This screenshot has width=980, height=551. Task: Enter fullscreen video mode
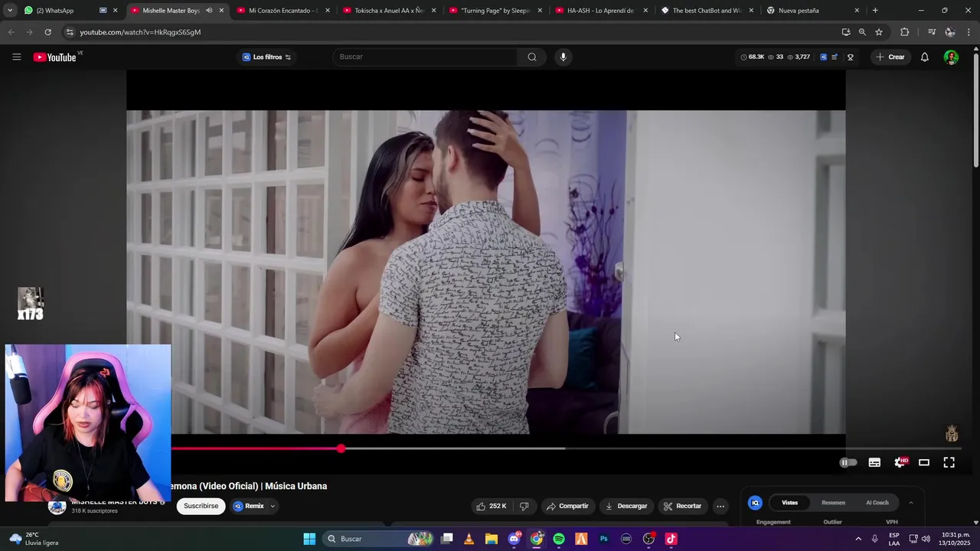tap(949, 462)
